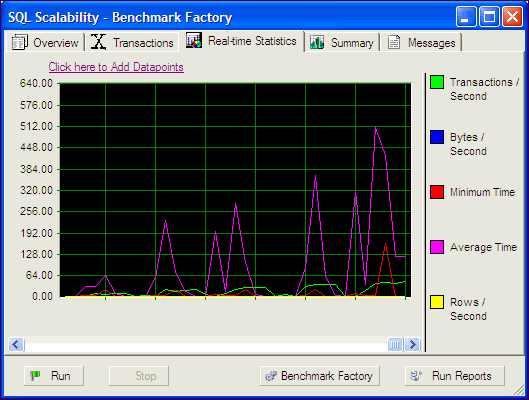Click the disabled Stop button
This screenshot has width=529, height=400.
coord(139,376)
